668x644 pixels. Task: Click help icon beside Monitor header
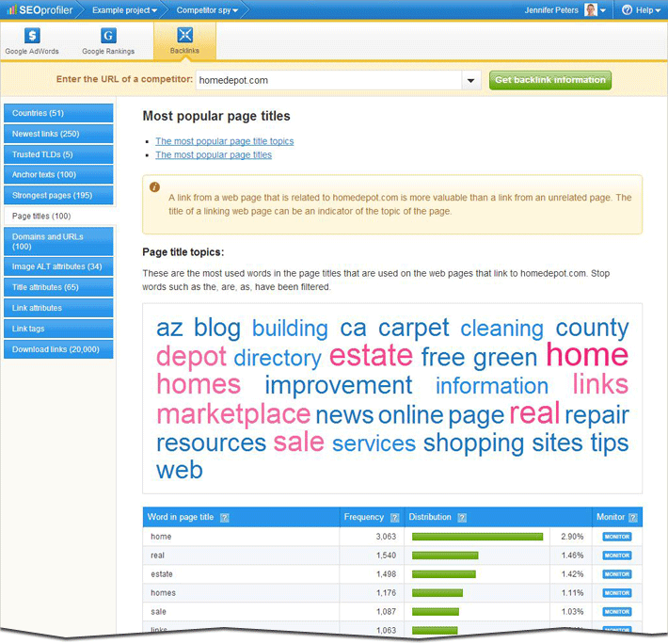click(x=633, y=518)
